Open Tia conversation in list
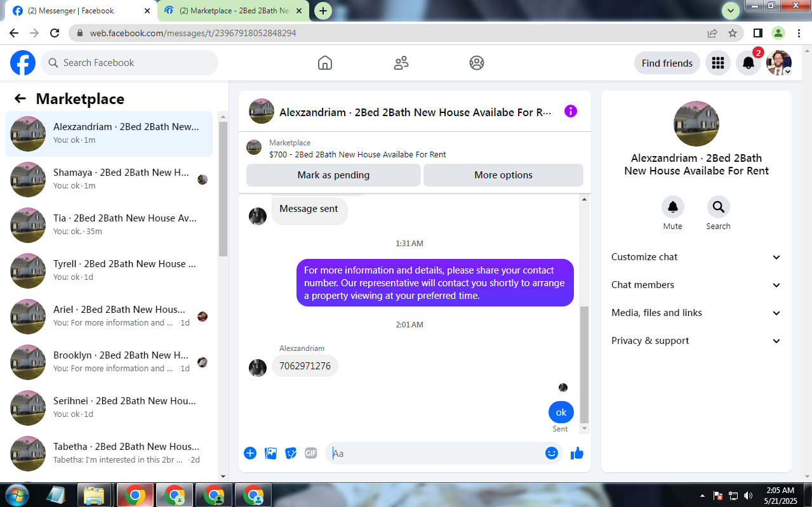The height and width of the screenshot is (507, 812). pyautogui.click(x=109, y=225)
